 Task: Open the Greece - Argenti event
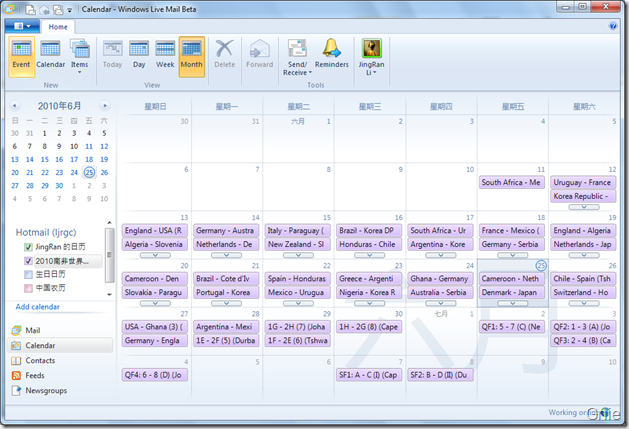pyautogui.click(x=369, y=279)
